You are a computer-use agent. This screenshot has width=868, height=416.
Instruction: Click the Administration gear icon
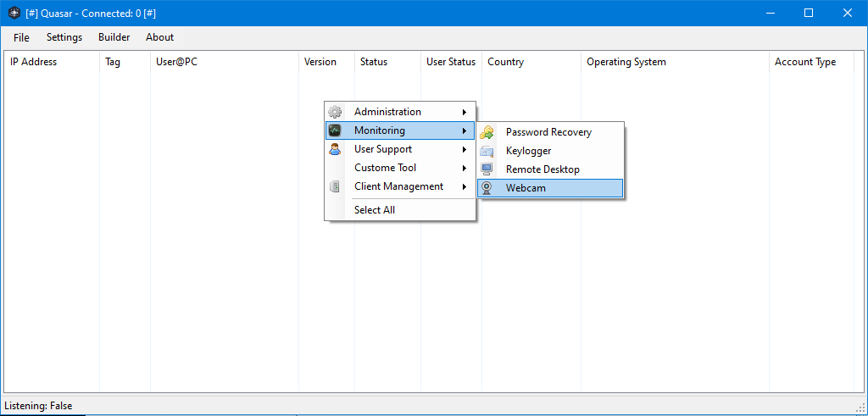pos(335,112)
